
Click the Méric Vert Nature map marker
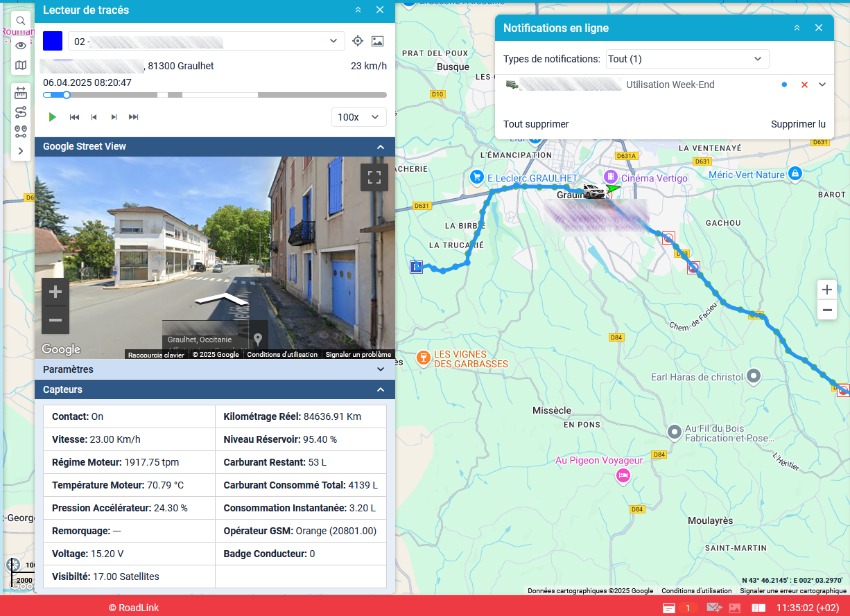[x=795, y=173]
